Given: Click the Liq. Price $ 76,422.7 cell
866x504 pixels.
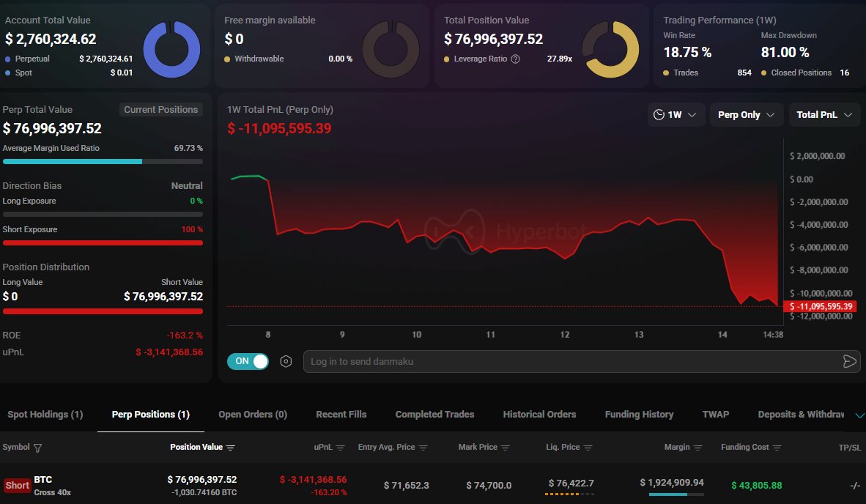Looking at the screenshot, I should click(x=571, y=483).
